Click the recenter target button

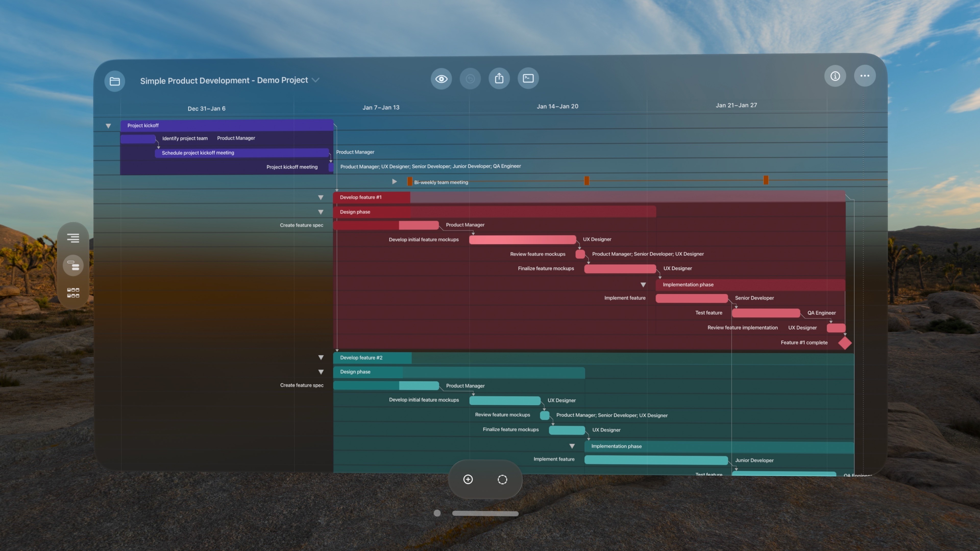(502, 479)
